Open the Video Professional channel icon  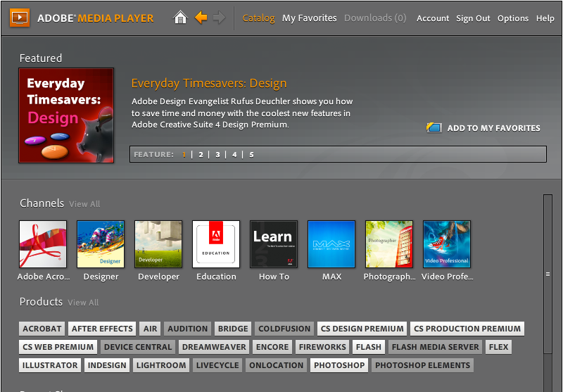point(447,244)
